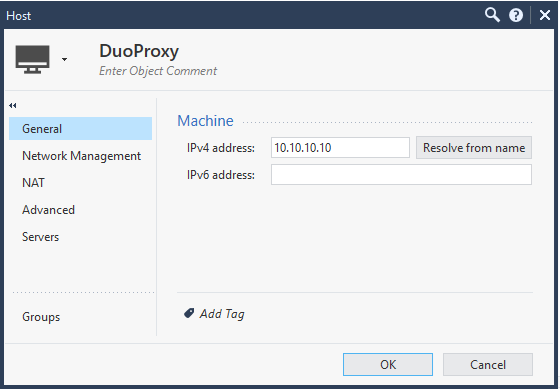Collapse the navigation pane with double-arrow
This screenshot has height=389, width=560.
(x=13, y=105)
